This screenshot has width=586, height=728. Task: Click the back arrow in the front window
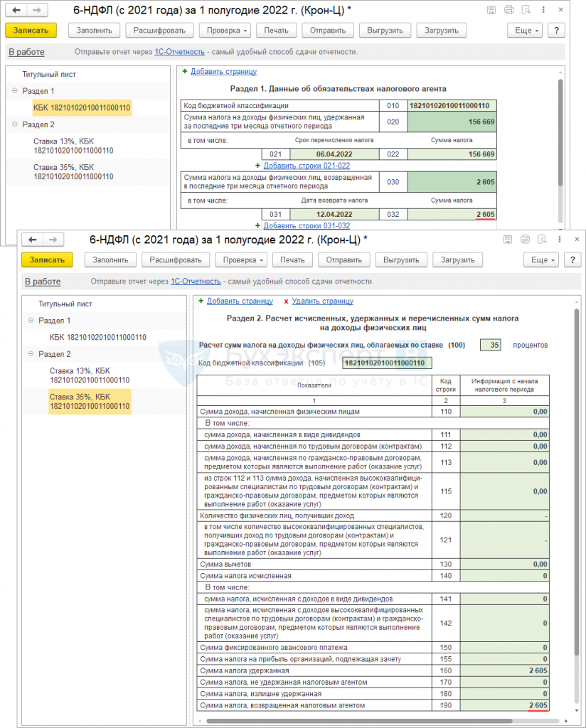click(x=33, y=240)
